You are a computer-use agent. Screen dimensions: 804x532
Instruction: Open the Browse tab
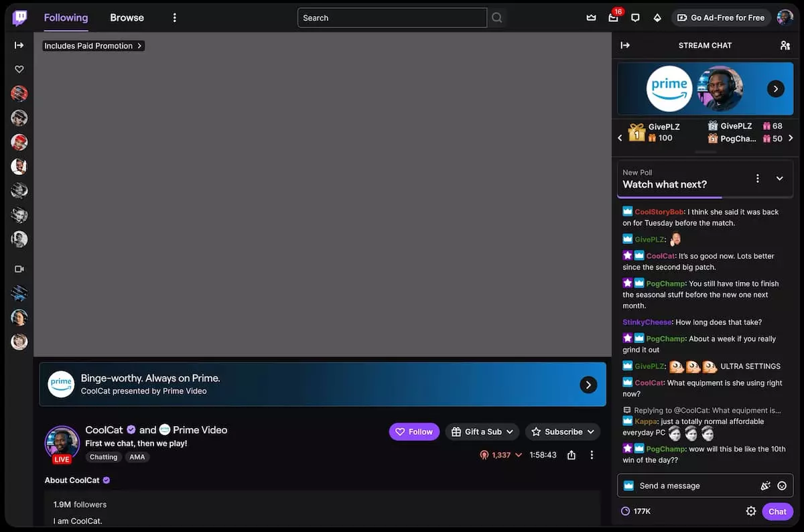pyautogui.click(x=127, y=17)
